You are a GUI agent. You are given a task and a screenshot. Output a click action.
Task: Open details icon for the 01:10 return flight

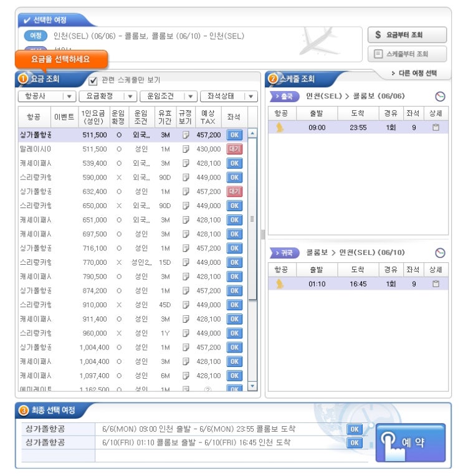pyautogui.click(x=436, y=284)
